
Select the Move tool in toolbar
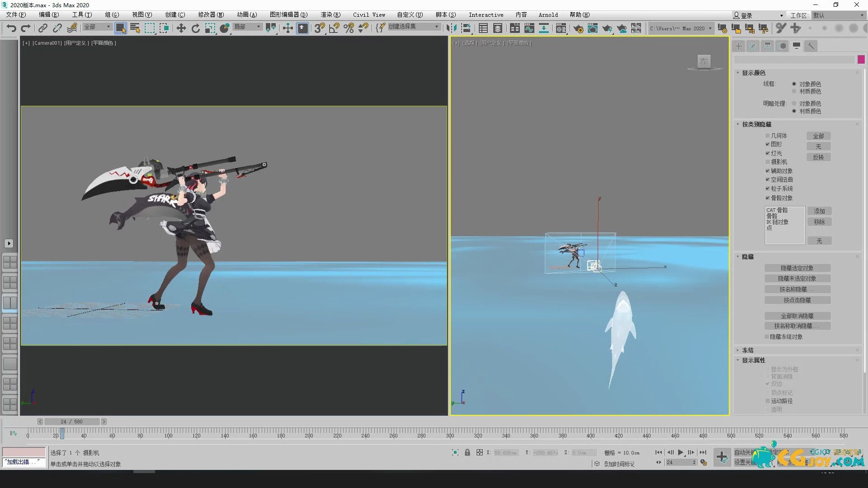pos(181,28)
